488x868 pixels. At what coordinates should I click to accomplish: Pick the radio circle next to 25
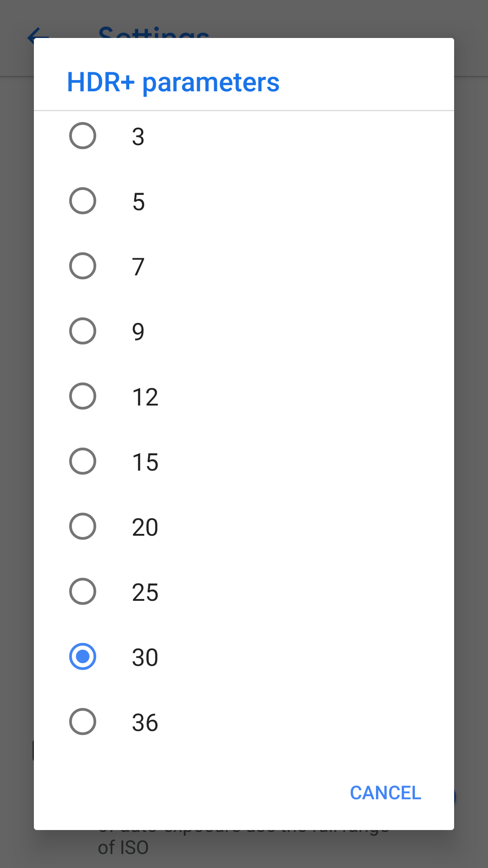click(83, 591)
